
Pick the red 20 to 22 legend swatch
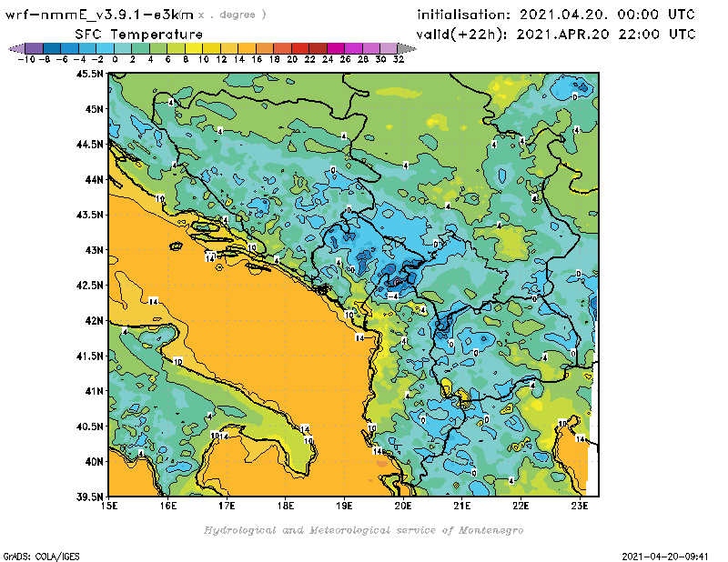click(300, 48)
